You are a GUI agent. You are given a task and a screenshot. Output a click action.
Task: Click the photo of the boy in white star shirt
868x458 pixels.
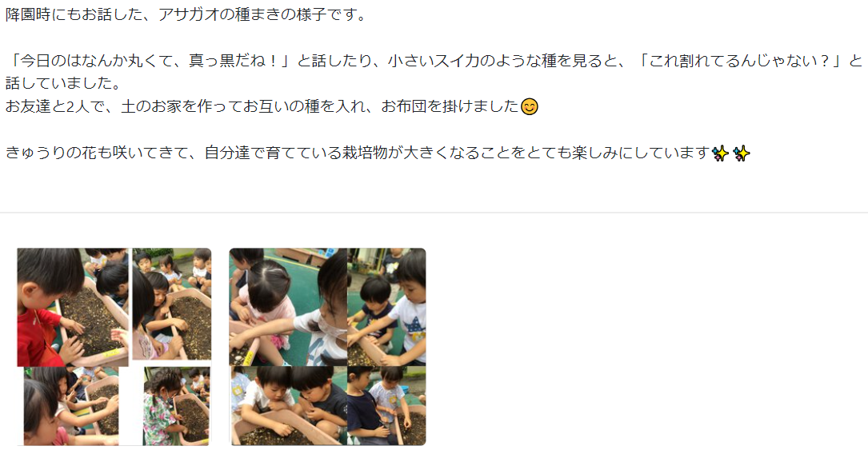386,306
